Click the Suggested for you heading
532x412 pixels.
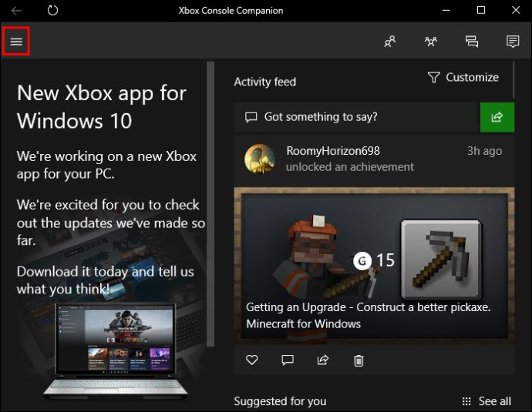tap(280, 401)
